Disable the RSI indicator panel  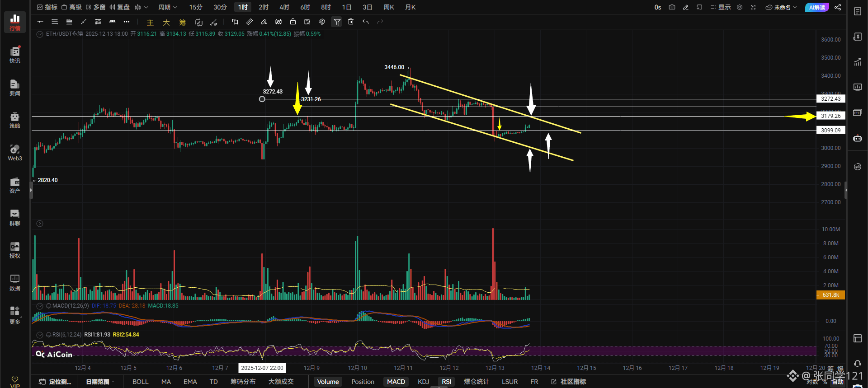(446, 382)
